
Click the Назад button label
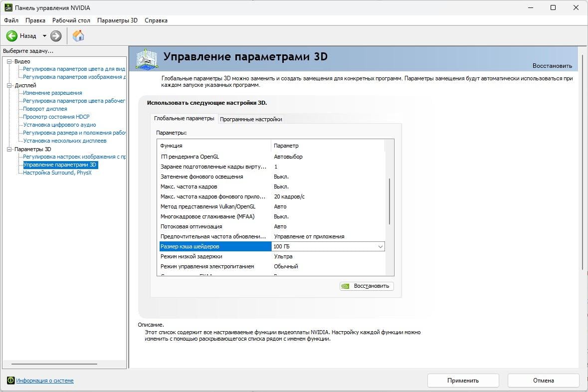28,36
